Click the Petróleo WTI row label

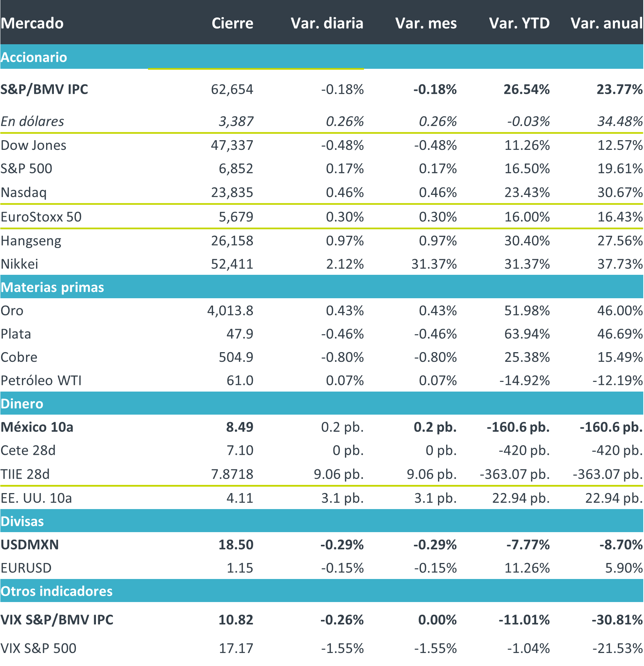(x=41, y=380)
